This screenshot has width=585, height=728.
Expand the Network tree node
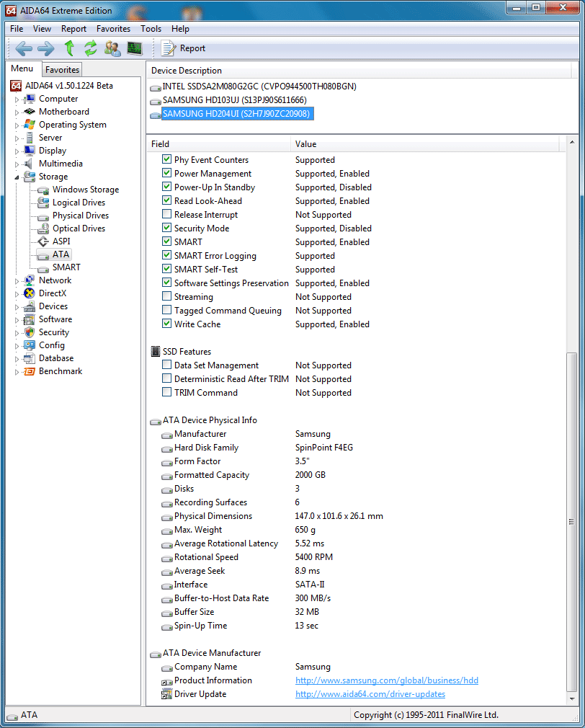pos(17,281)
